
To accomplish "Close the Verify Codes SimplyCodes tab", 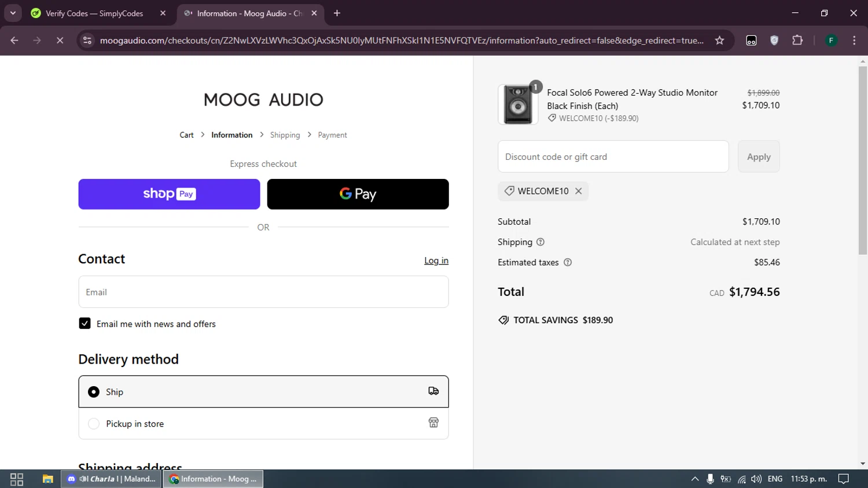I will pyautogui.click(x=163, y=13).
